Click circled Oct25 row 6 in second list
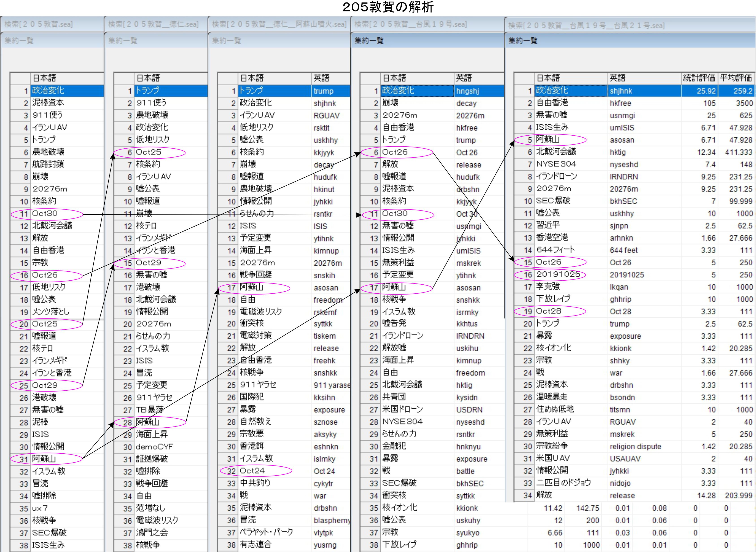The width and height of the screenshot is (756, 552). point(149,152)
